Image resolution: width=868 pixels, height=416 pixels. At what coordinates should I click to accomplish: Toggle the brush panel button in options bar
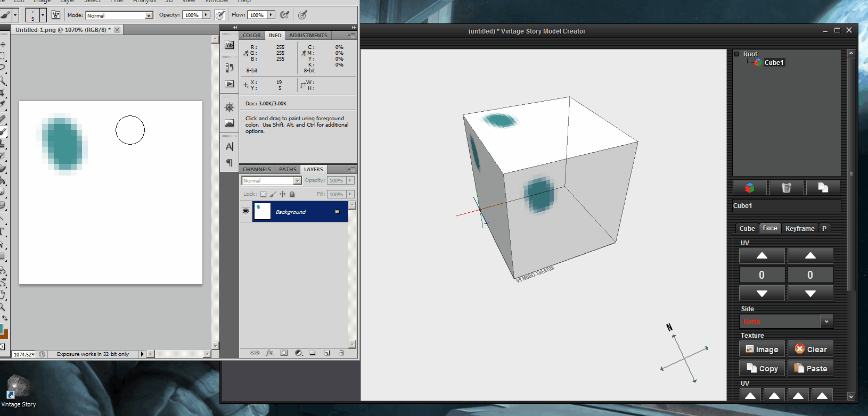56,15
